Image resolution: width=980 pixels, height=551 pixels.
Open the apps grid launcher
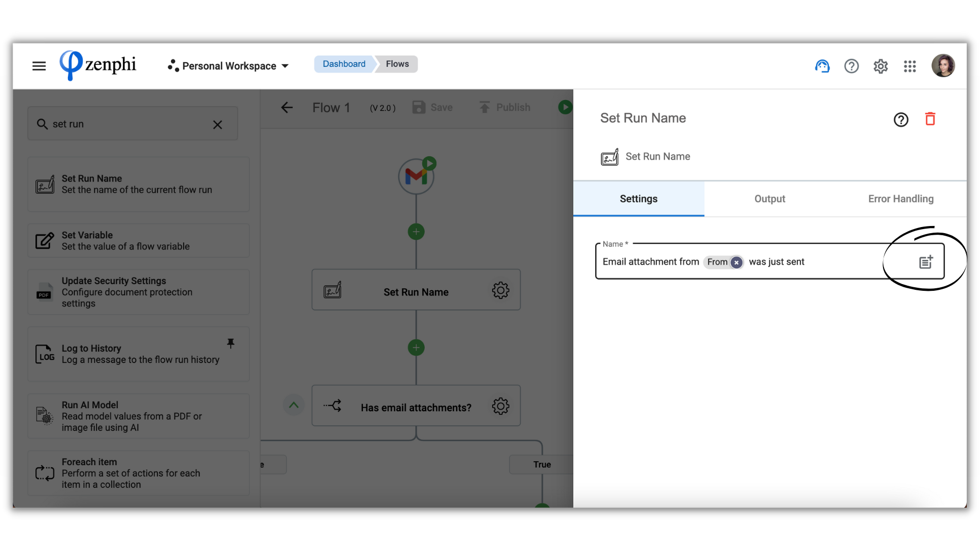910,66
